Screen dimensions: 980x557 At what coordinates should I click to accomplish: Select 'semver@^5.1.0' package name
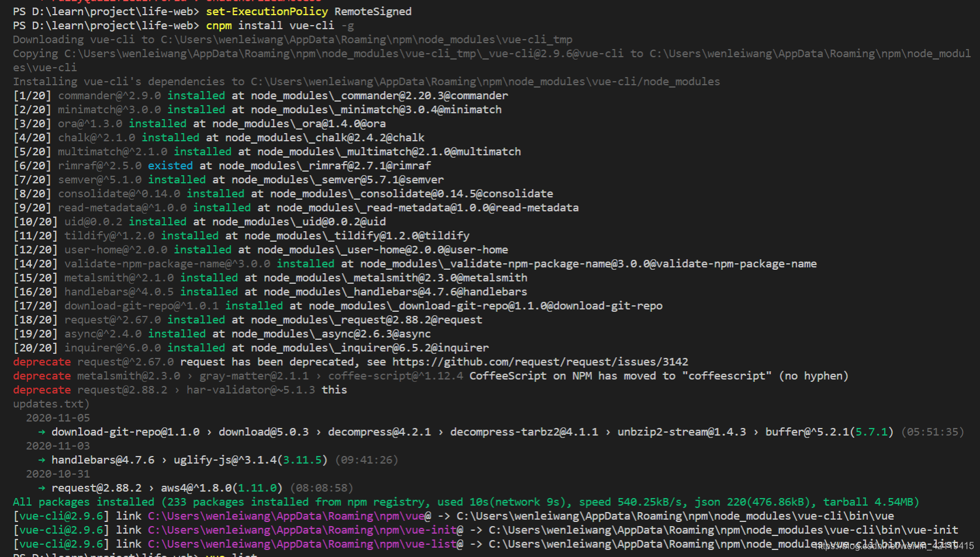click(99, 180)
